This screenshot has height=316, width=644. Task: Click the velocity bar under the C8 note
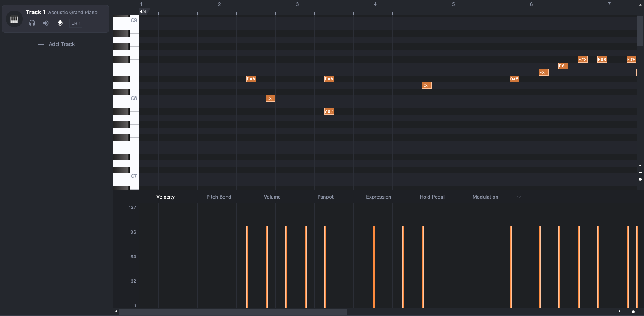(267, 267)
